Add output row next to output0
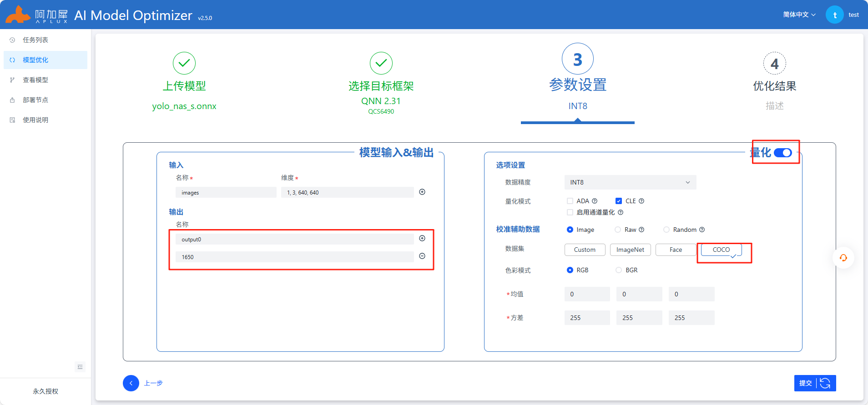 [422, 238]
